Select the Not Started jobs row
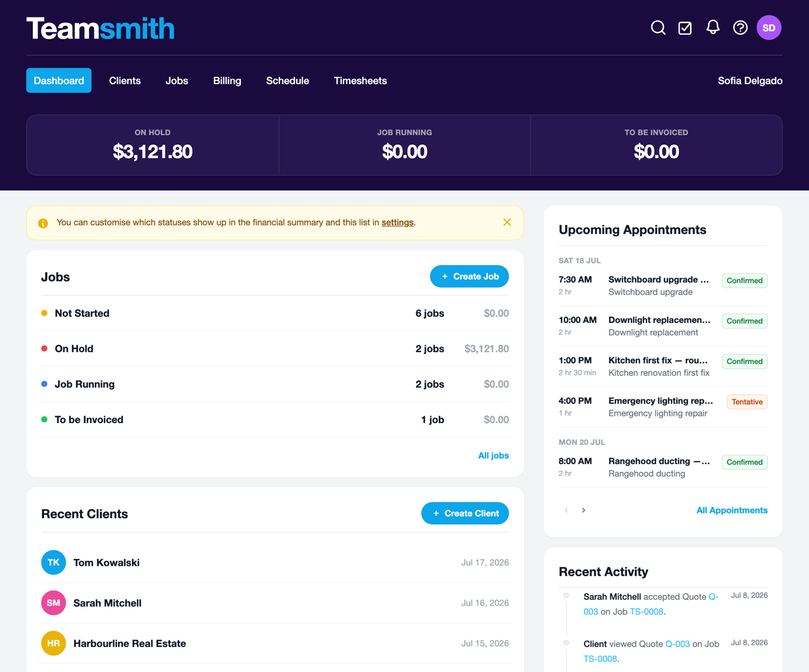Viewport: 809px width, 672px height. (275, 313)
